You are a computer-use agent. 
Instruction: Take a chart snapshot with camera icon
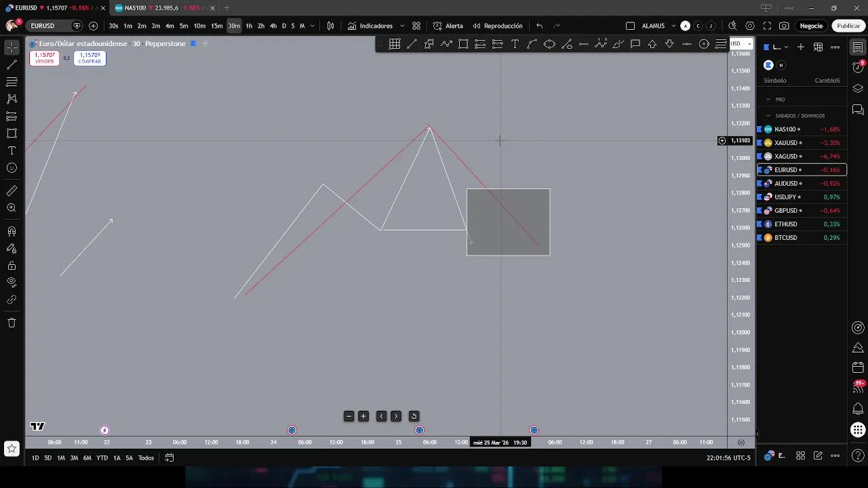pos(784,26)
